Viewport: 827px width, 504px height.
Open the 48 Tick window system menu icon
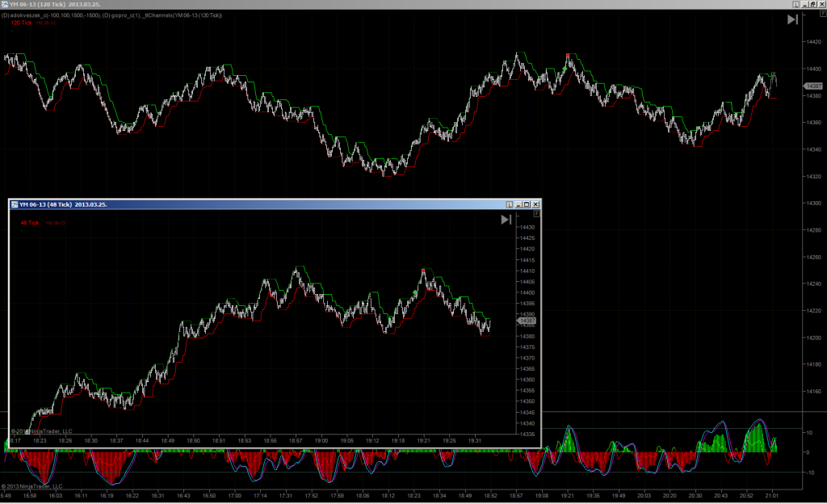[x=15, y=204]
